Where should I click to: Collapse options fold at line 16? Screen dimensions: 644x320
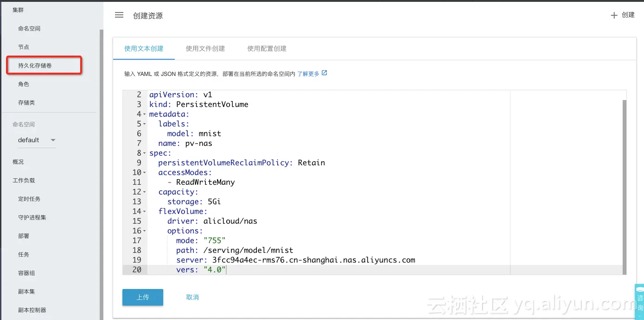point(144,231)
